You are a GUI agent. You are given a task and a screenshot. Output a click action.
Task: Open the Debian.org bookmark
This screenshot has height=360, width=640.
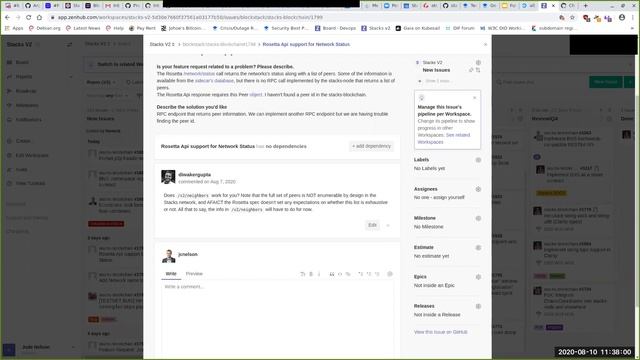[x=44, y=28]
